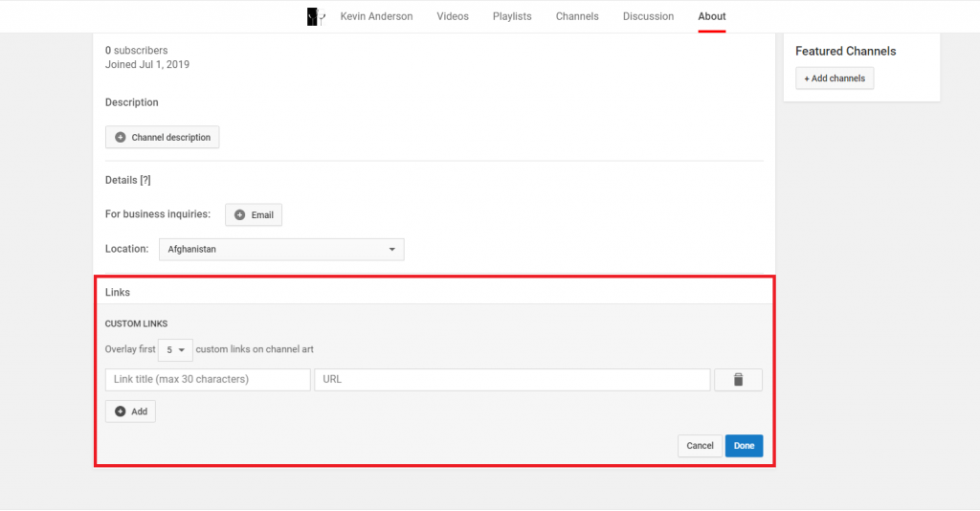Select the About tab
The image size is (980, 511).
click(x=712, y=17)
